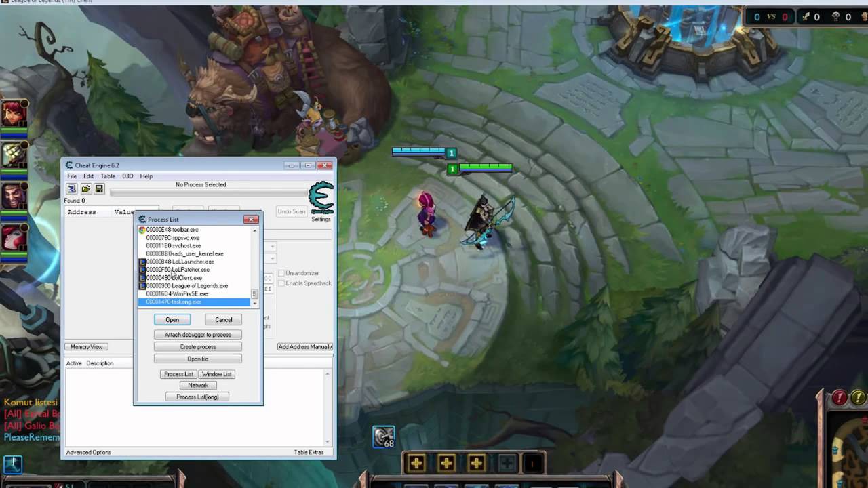Select the top red-haired ally champion portrait
This screenshot has height=488, width=868.
pyautogui.click(x=14, y=113)
